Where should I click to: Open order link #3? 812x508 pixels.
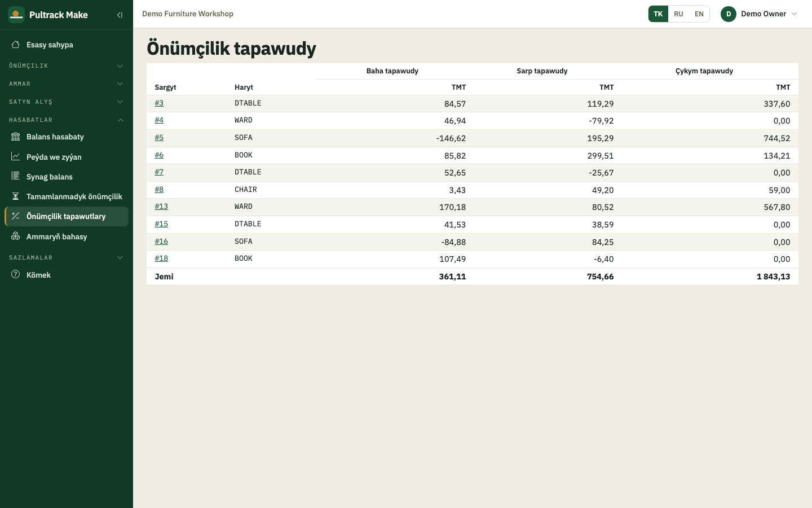159,103
